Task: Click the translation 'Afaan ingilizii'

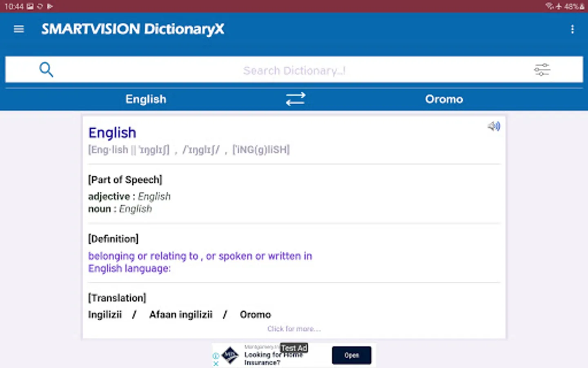Action: pos(181,314)
